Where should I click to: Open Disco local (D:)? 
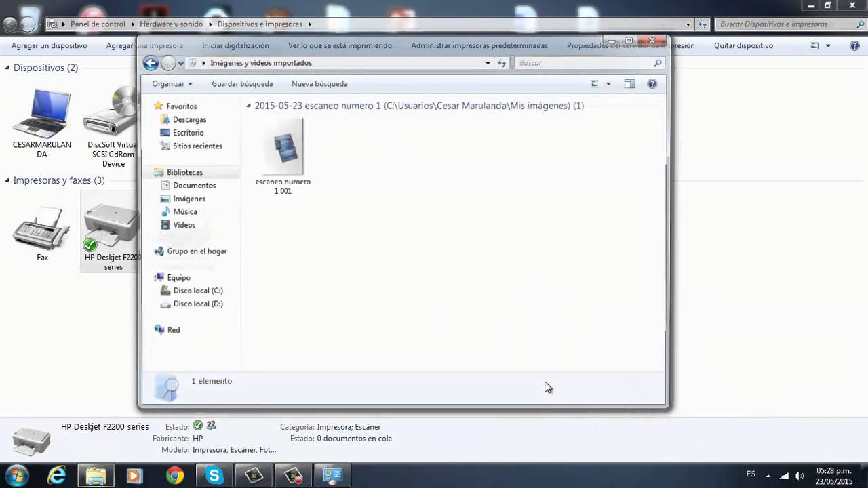point(197,304)
